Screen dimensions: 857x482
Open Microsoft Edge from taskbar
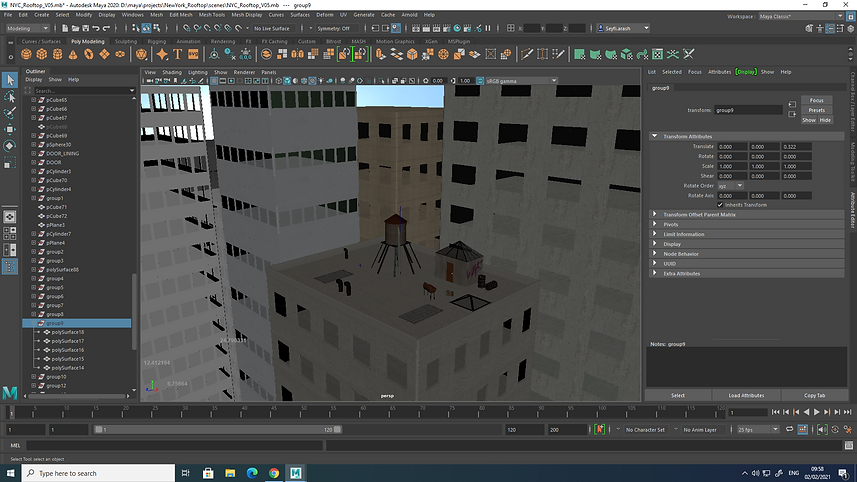pyautogui.click(x=252, y=473)
